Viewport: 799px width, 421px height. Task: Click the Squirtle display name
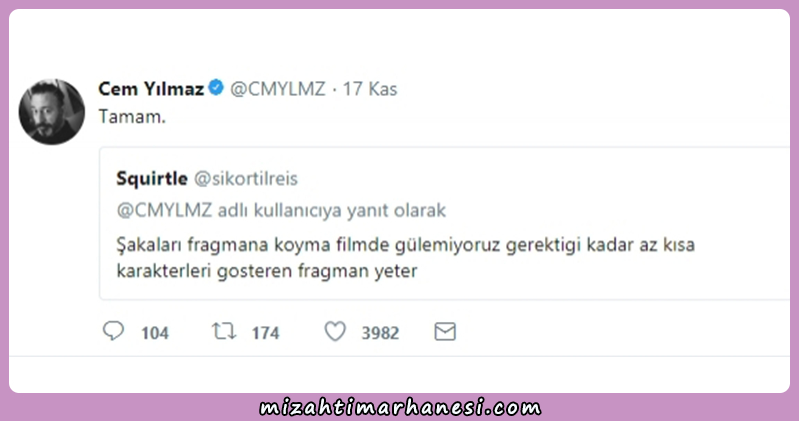(x=152, y=178)
